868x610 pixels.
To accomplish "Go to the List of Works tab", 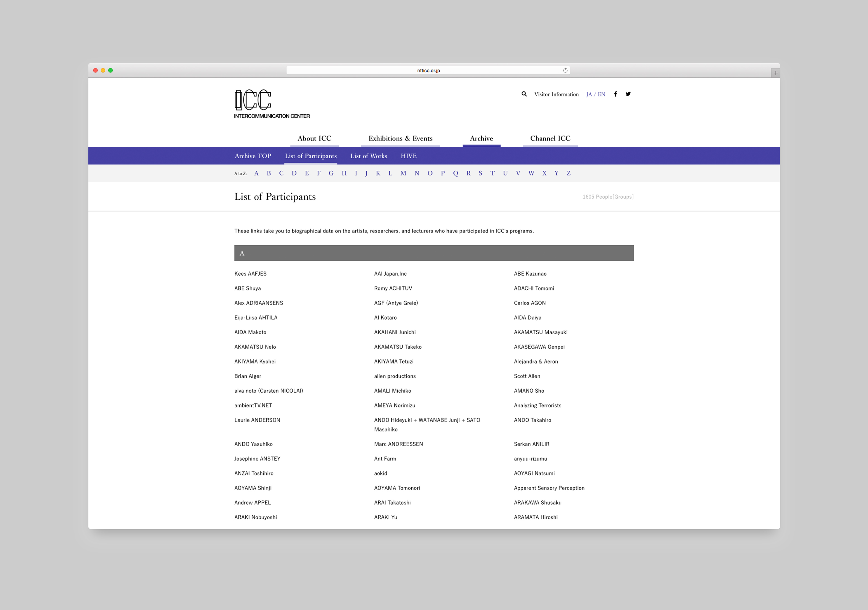I will click(x=369, y=156).
